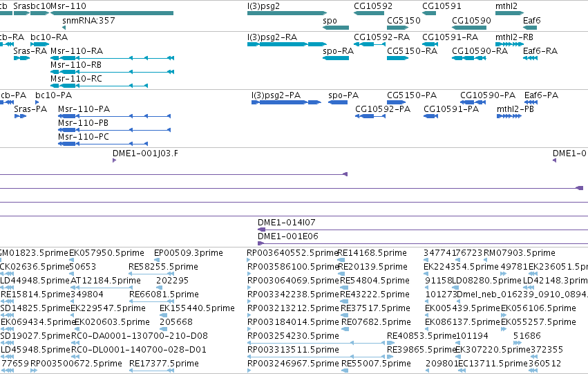The image size is (588, 374).
Task: Select the l(3)psg2-PA protein feature
Action: [287, 102]
